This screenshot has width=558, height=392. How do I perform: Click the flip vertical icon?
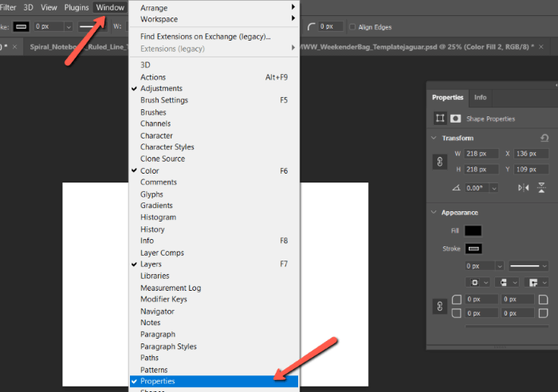pos(543,188)
